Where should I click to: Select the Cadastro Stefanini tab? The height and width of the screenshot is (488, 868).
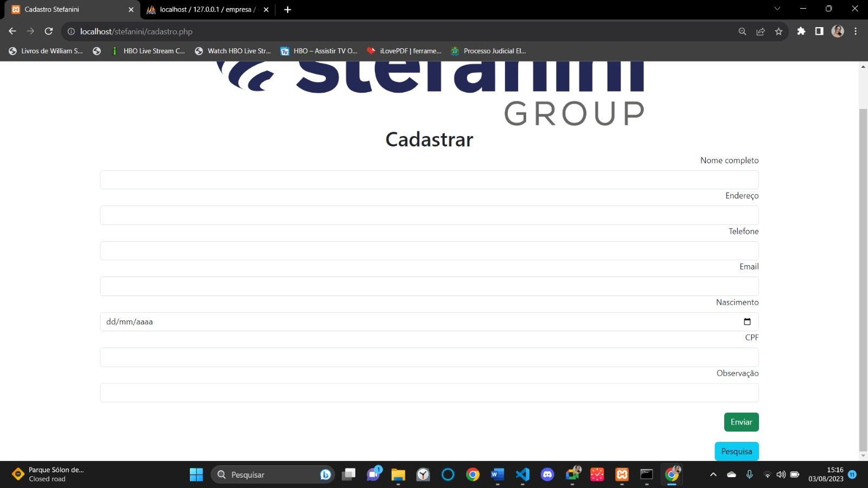click(x=71, y=9)
